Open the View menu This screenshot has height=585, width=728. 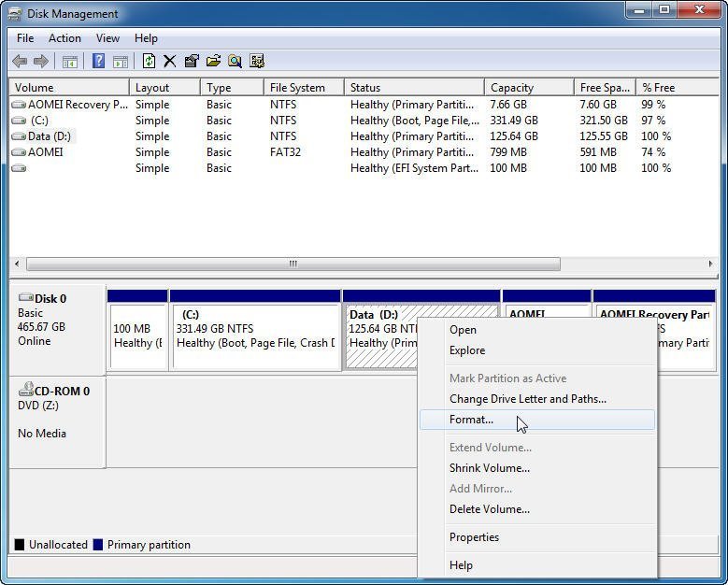click(x=107, y=38)
